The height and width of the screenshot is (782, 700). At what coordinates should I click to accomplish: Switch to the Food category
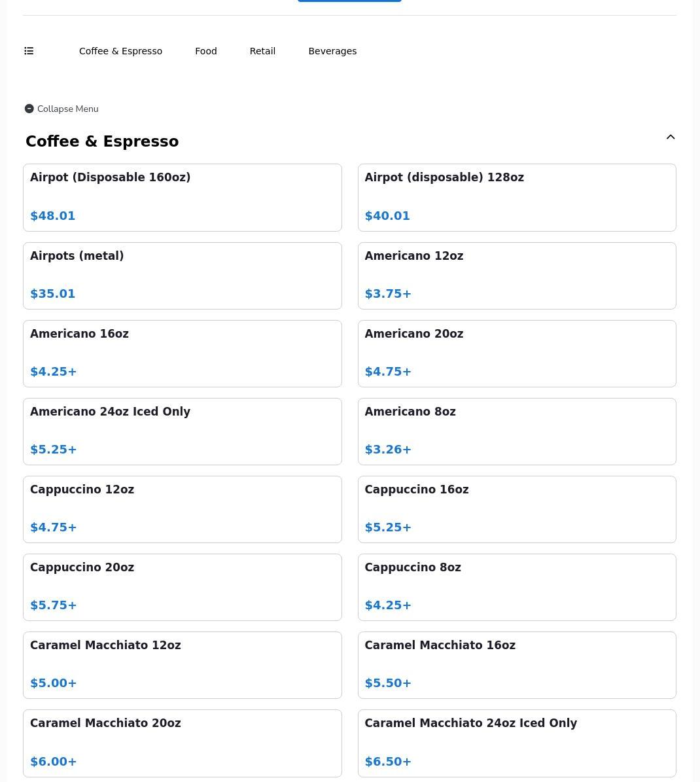206,51
